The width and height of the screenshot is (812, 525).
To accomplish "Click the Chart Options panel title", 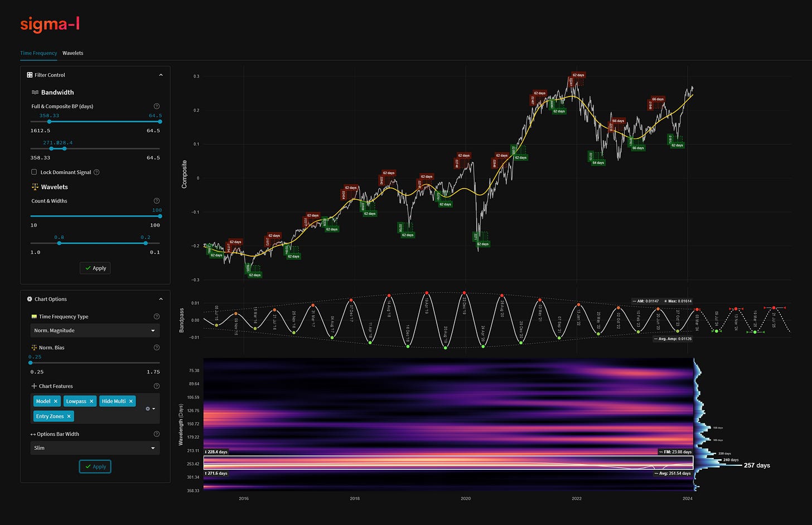I will (51, 299).
